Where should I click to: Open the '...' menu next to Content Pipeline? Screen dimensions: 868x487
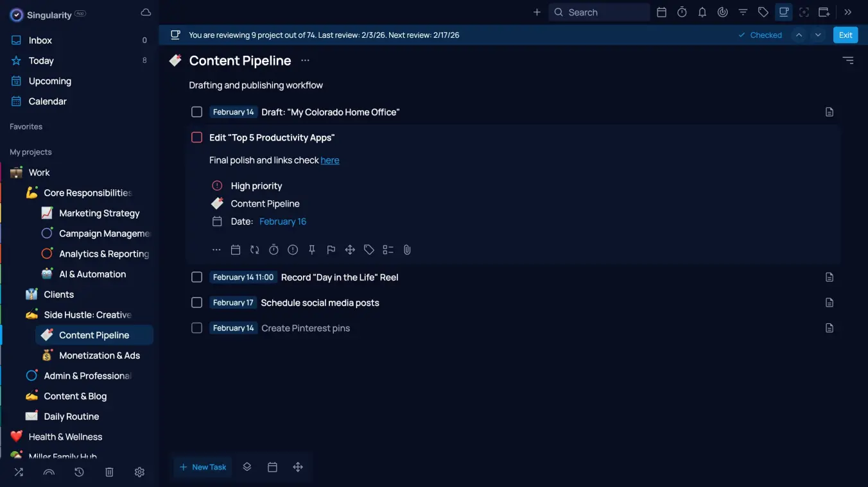click(x=305, y=60)
